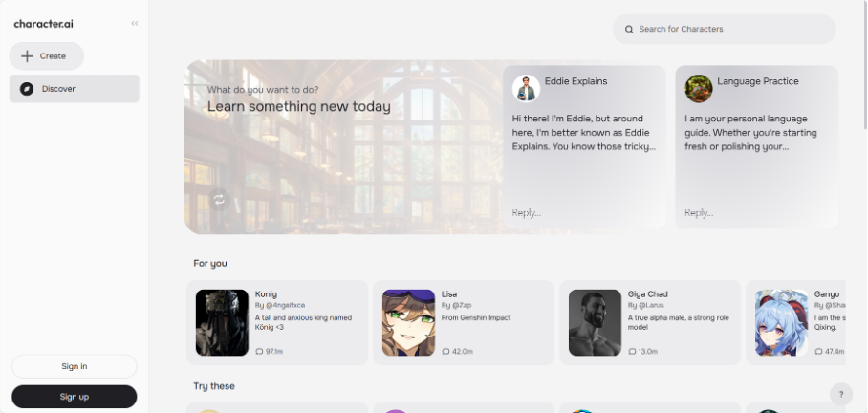The image size is (868, 413).
Task: Click Giga Chad's avatar image
Action: [596, 323]
